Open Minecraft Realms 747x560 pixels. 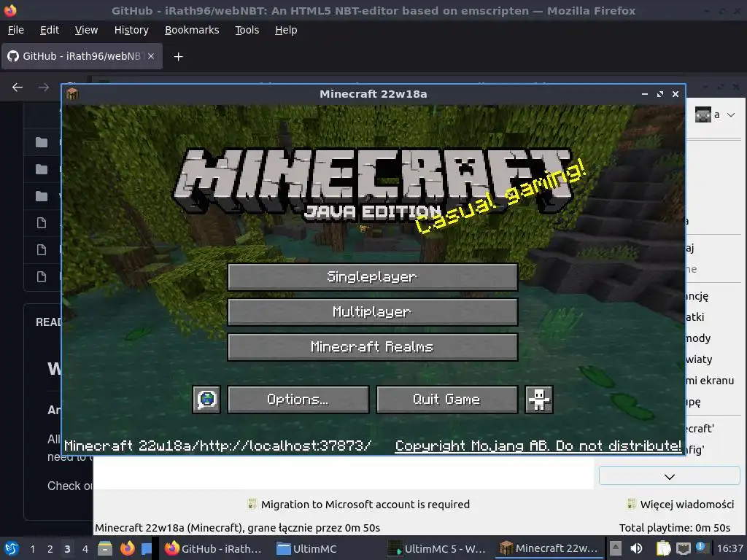click(x=373, y=346)
